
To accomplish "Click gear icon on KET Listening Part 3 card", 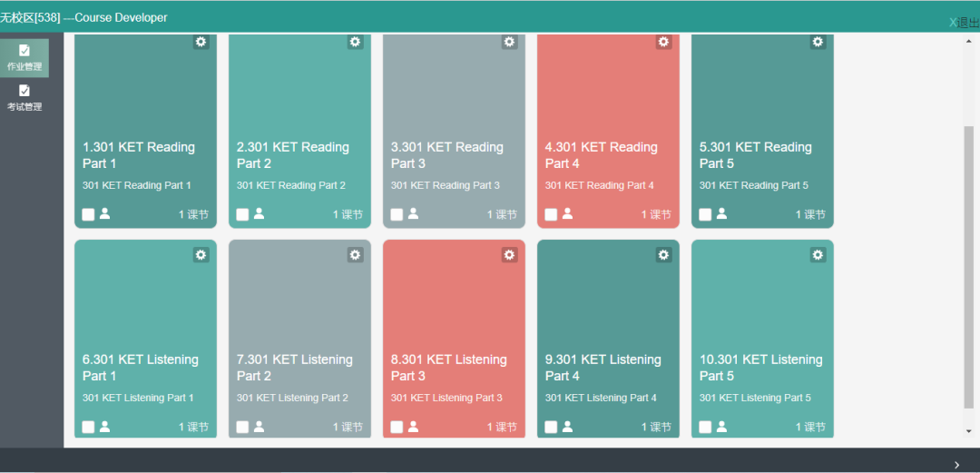I will [509, 254].
